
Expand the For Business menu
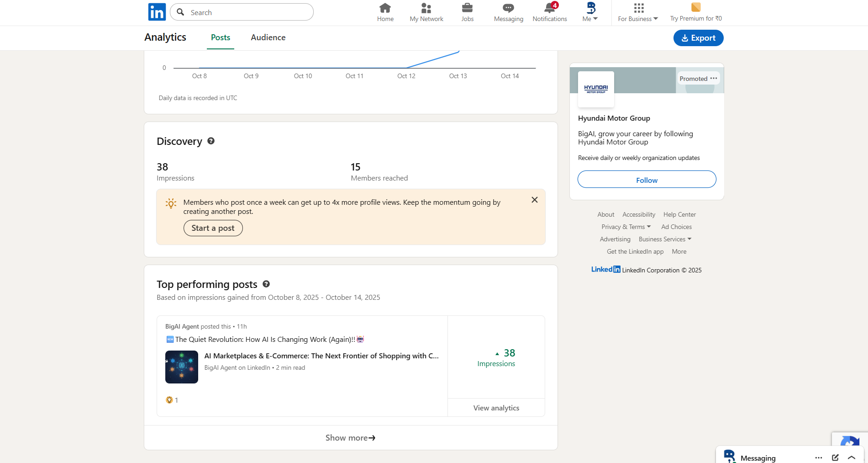point(638,12)
